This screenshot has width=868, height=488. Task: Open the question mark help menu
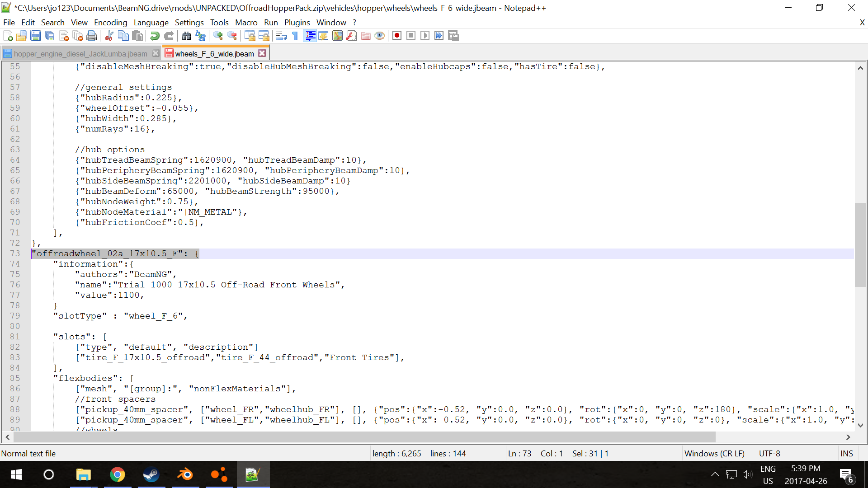tap(355, 23)
